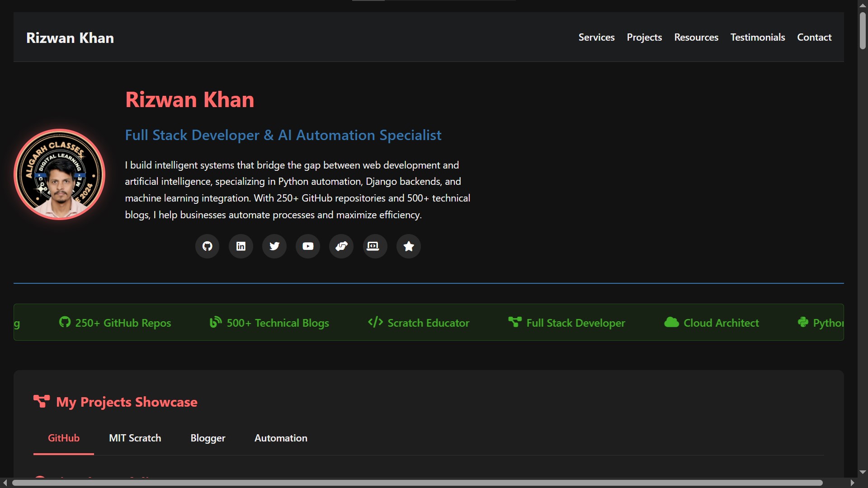Click the star social icon
Viewport: 868px width, 488px height.
click(408, 246)
